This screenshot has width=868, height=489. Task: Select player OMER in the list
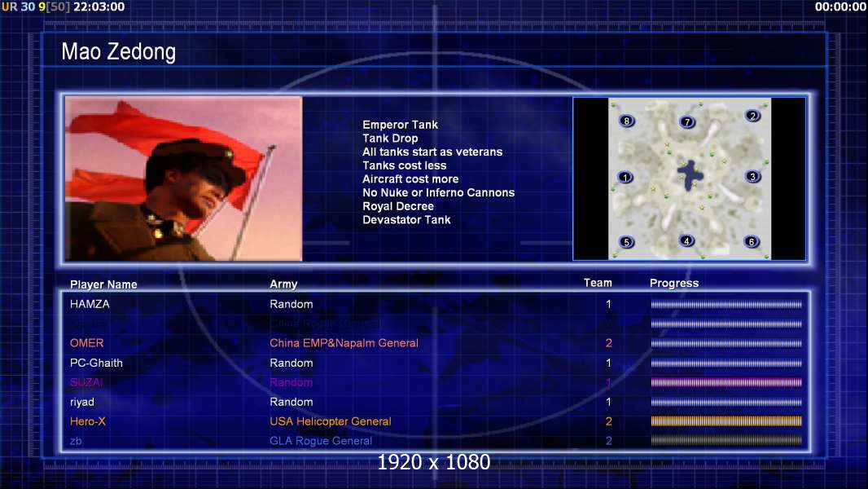coord(86,343)
